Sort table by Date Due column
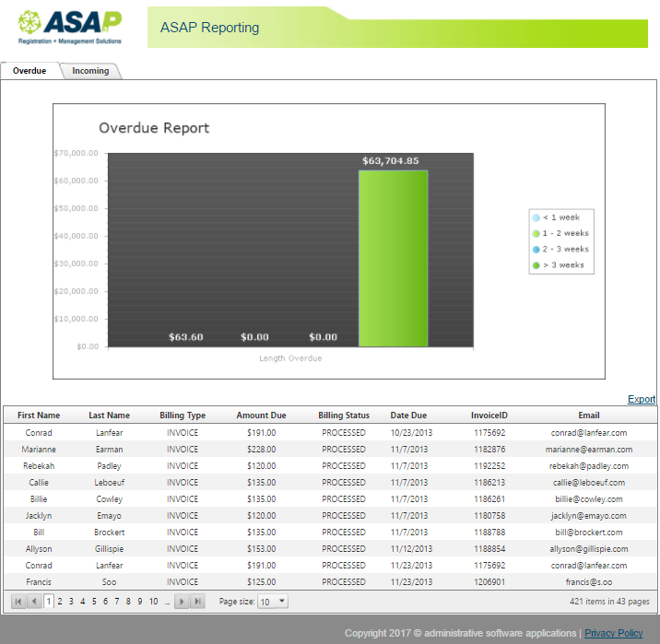This screenshot has height=644, width=660. 408,416
